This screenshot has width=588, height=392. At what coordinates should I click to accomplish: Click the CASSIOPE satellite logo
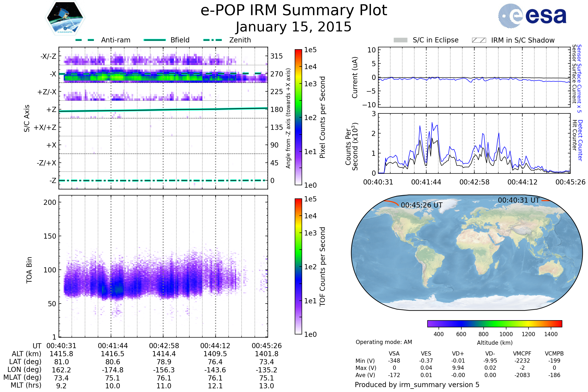[65, 18]
